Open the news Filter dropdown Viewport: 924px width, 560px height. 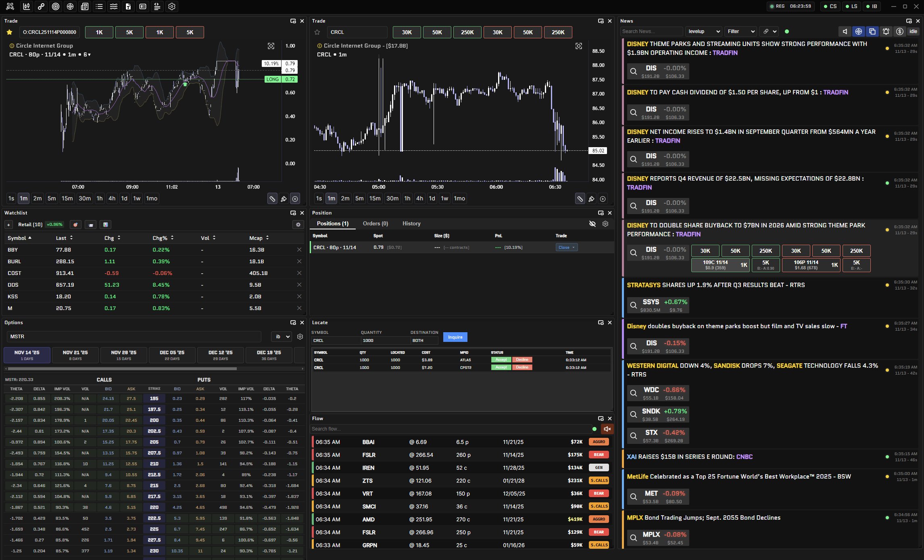click(x=740, y=31)
